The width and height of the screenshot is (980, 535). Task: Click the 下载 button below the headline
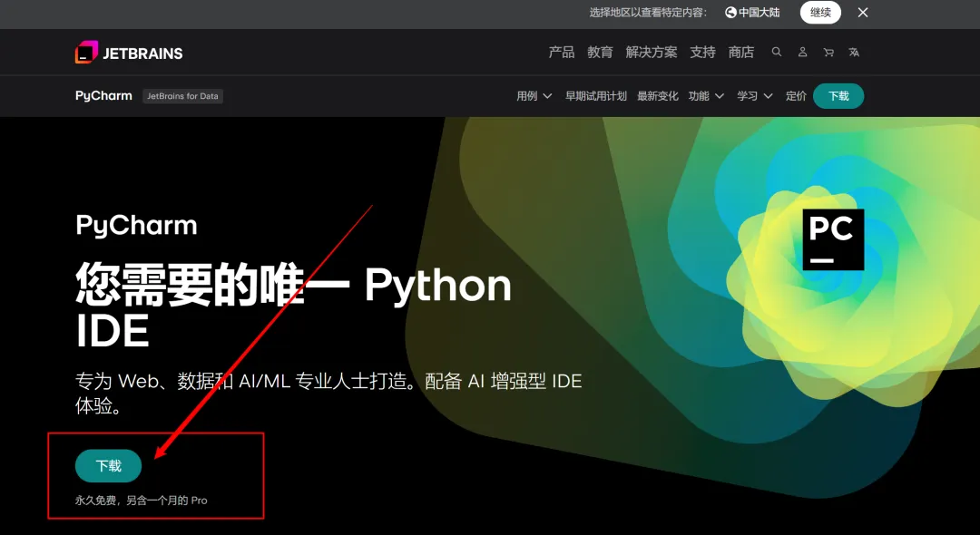(108, 466)
